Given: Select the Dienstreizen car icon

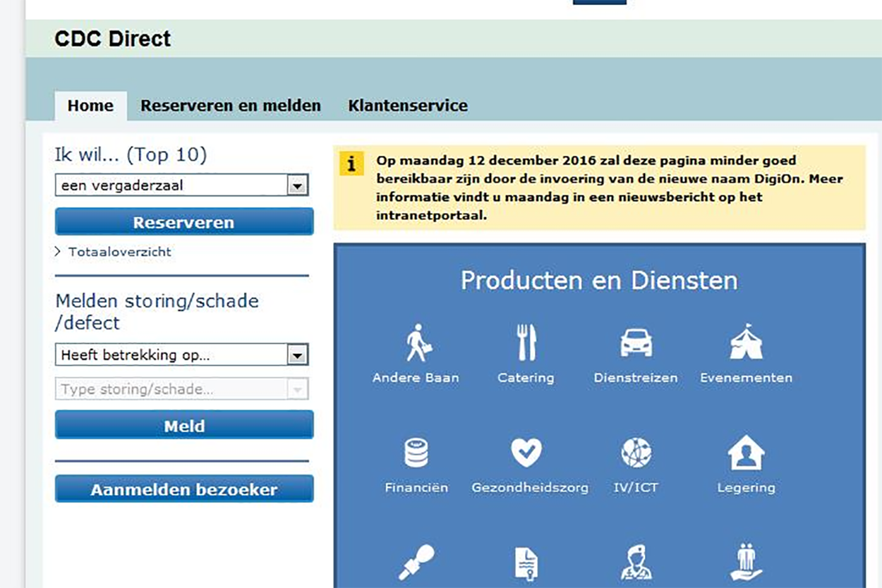Looking at the screenshot, I should [636, 343].
